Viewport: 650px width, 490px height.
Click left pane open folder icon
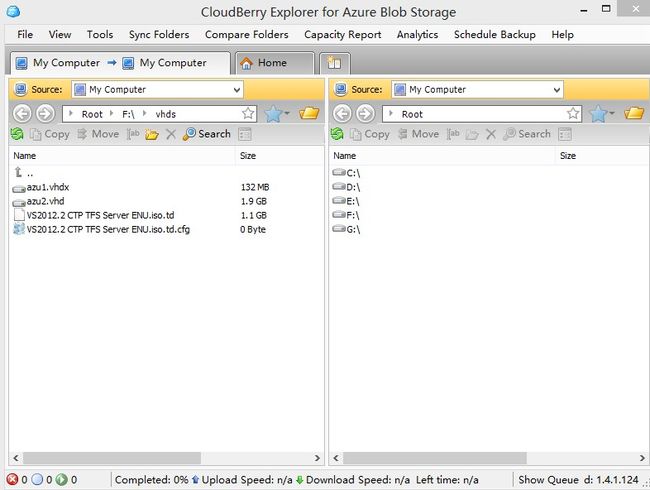[x=309, y=113]
